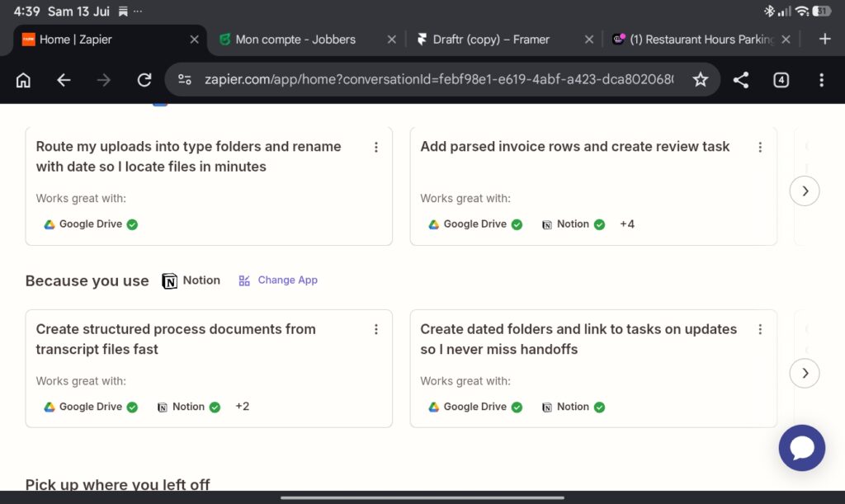Viewport: 845px width, 504px height.
Task: Open site settings icon in address bar
Action: point(184,80)
